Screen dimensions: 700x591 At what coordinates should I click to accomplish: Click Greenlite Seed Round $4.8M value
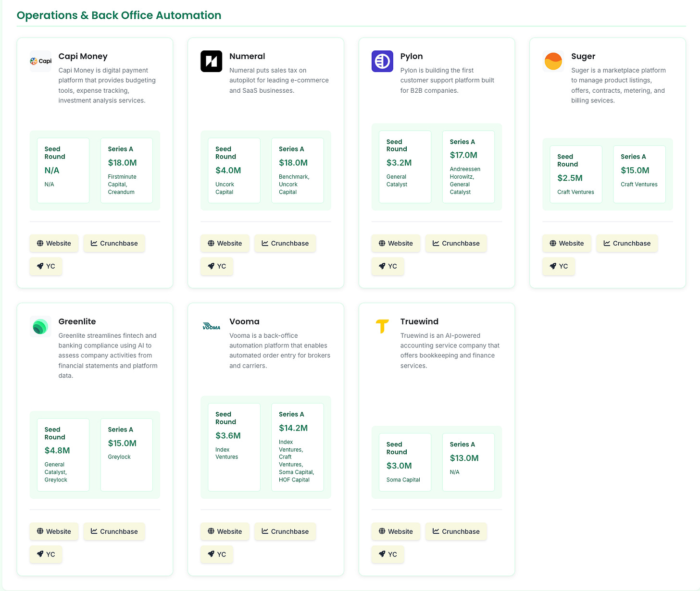click(x=57, y=451)
